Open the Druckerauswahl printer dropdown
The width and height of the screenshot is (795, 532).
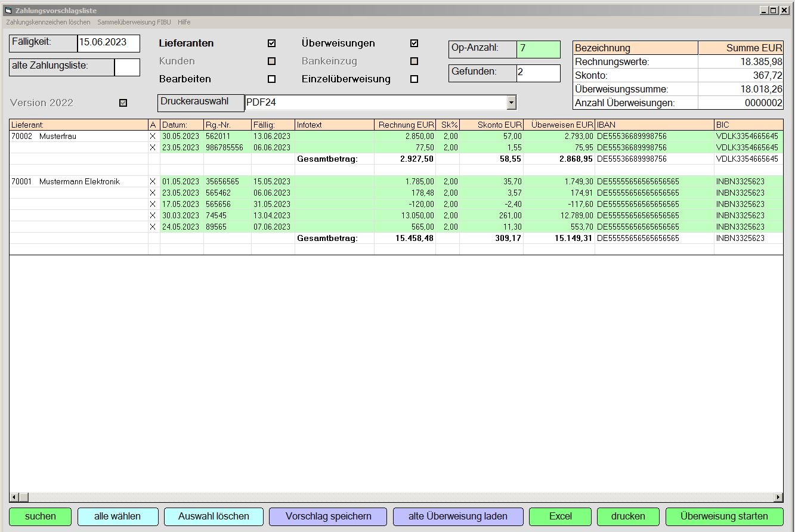click(x=511, y=103)
